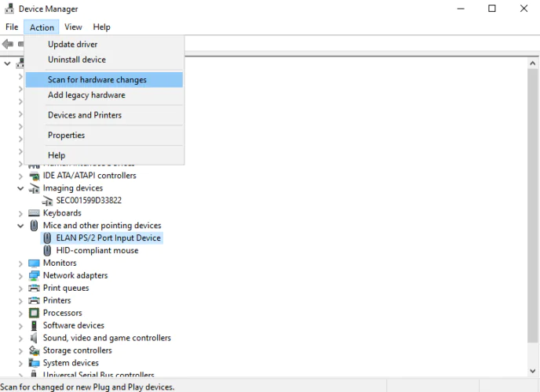Click the Processors category icon
The height and width of the screenshot is (392, 540).
coord(34,314)
